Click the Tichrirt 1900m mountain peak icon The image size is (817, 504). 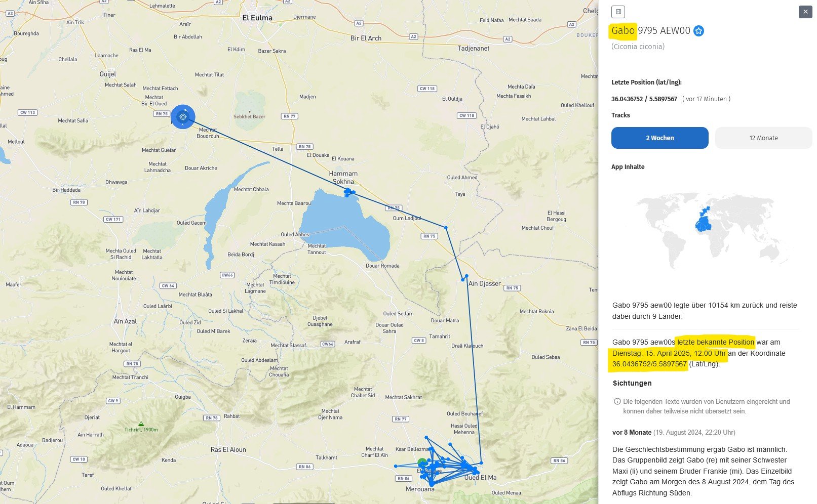pyautogui.click(x=141, y=424)
